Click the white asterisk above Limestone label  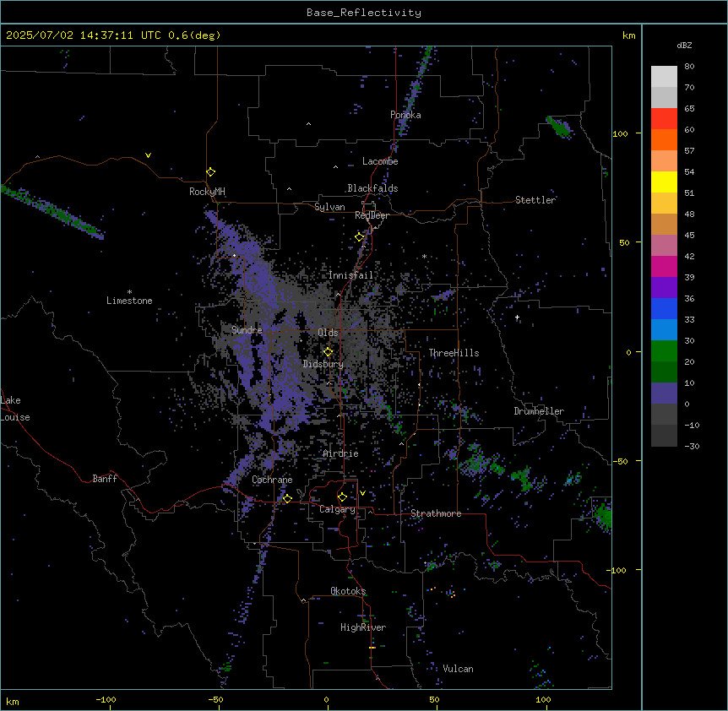[129, 292]
